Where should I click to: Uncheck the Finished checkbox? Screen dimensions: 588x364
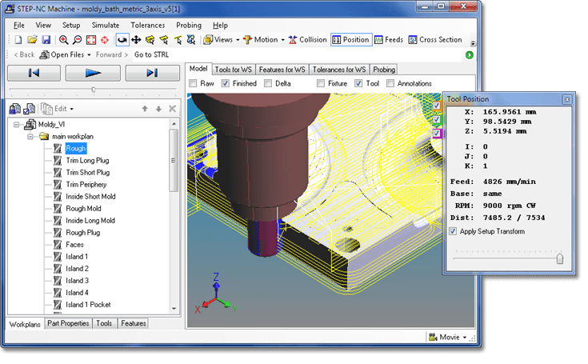click(226, 83)
